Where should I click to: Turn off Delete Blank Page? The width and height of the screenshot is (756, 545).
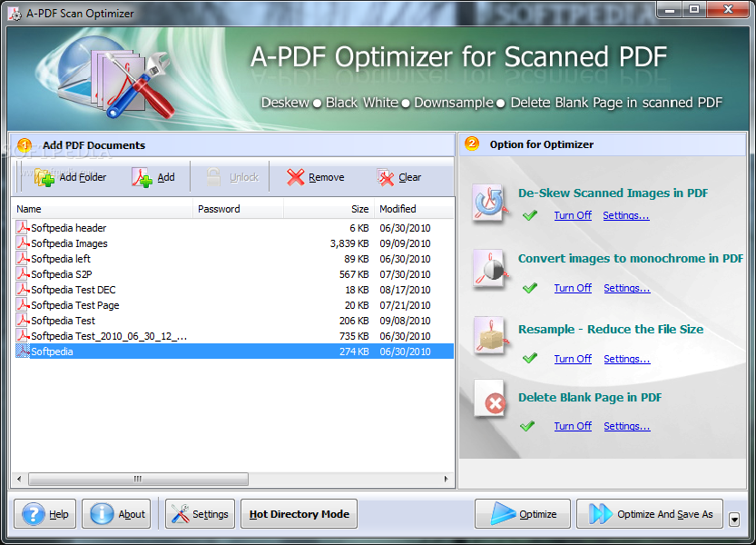pos(573,426)
